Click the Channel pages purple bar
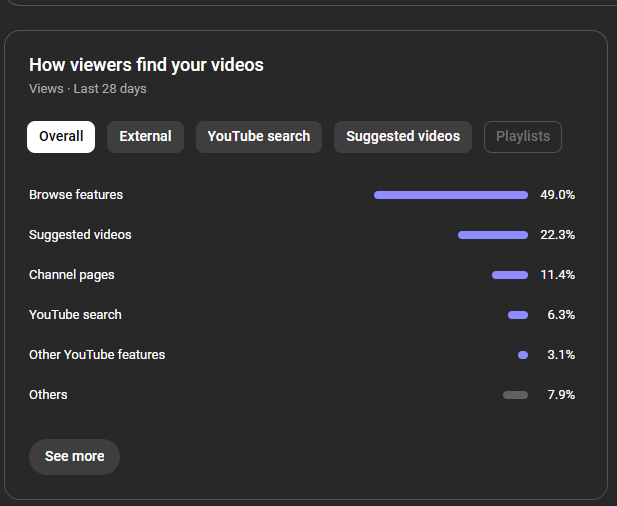The height and width of the screenshot is (506, 617). point(509,275)
